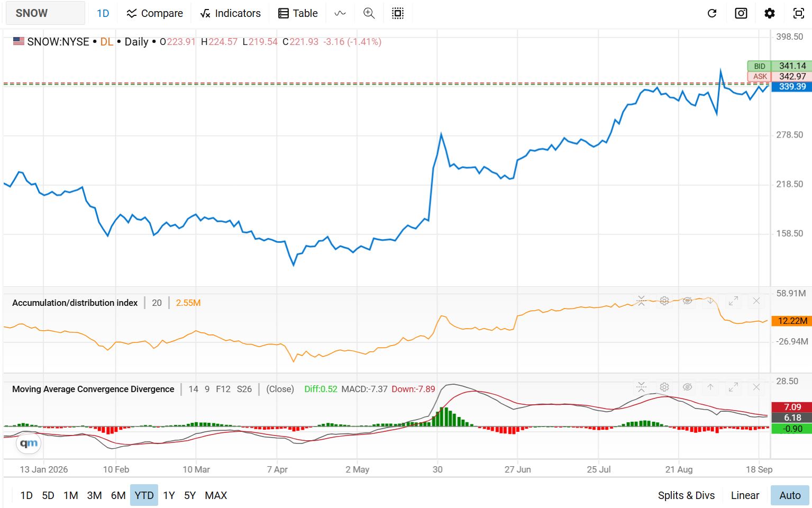Show the data Table view
The width and height of the screenshot is (812, 508).
click(x=298, y=13)
